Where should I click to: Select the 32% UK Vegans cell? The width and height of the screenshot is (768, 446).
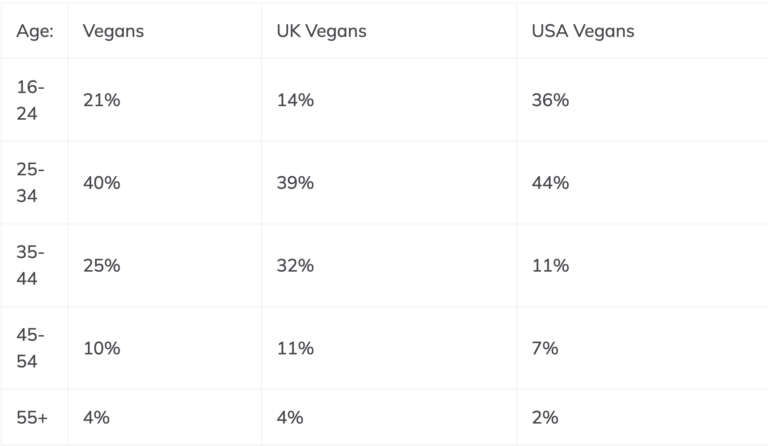295,266
